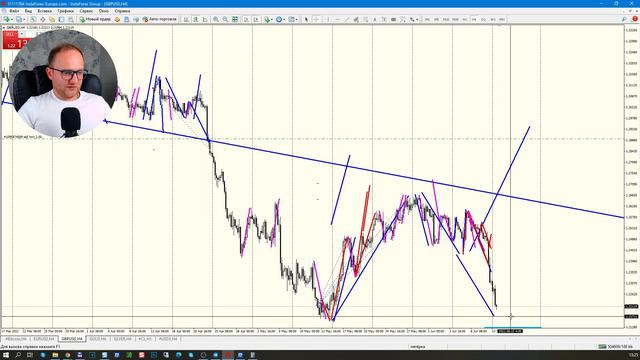This screenshot has width=640, height=360.
Task: Switch to the EURUSD,H4 chart tab
Action: (44, 339)
